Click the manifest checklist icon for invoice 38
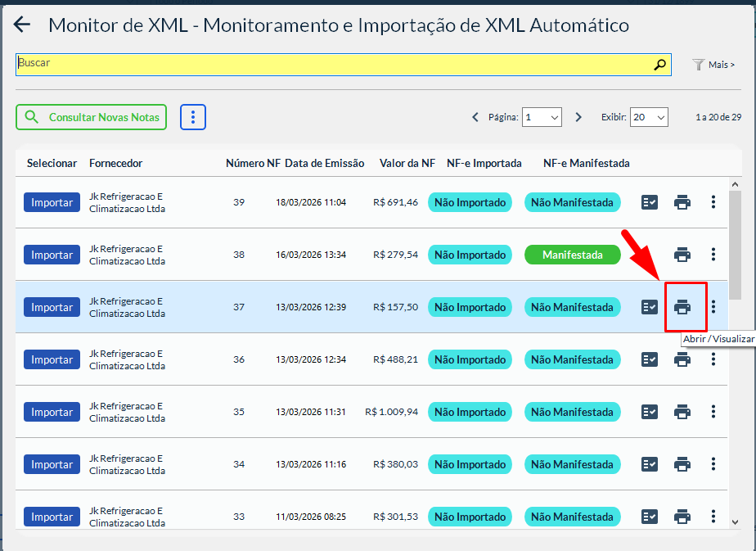The width and height of the screenshot is (756, 551). tap(650, 255)
